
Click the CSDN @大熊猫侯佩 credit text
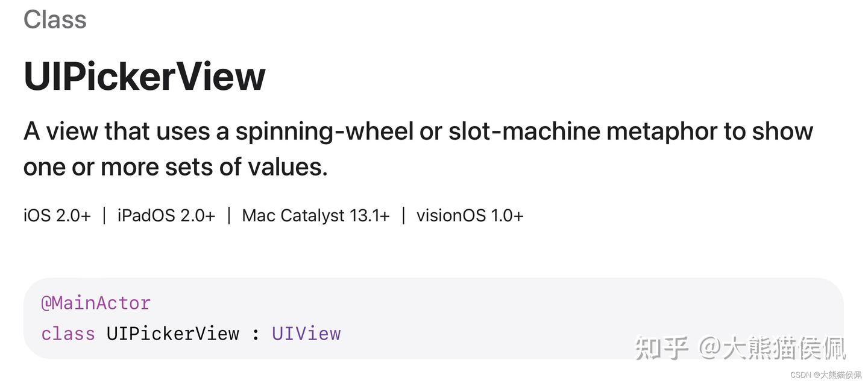pos(825,374)
